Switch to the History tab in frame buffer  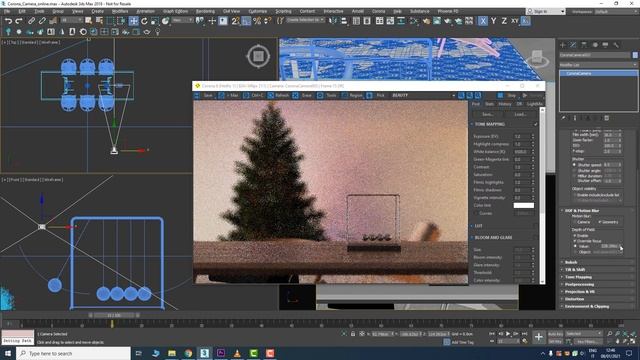point(505,104)
